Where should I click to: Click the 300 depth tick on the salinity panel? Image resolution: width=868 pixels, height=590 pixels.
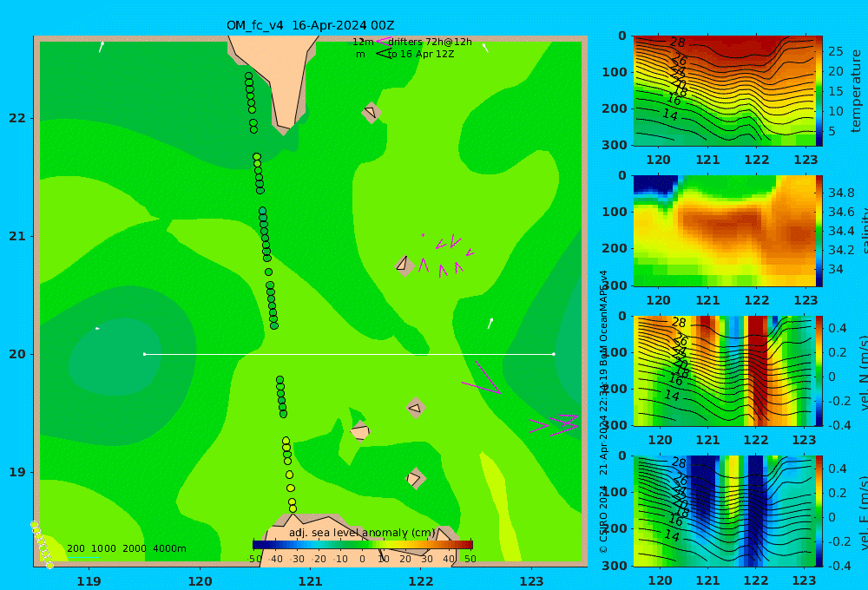tap(615, 285)
